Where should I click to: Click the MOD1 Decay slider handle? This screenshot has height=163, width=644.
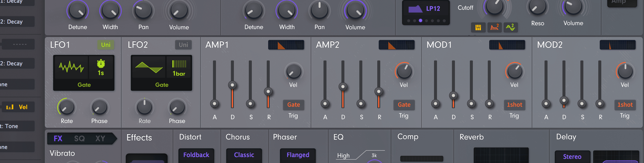(x=453, y=96)
